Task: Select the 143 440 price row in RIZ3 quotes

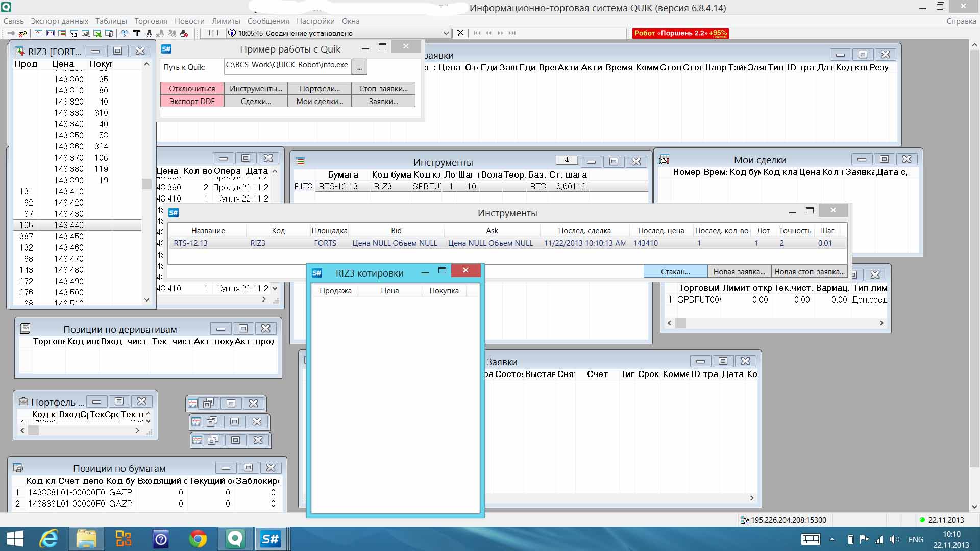Action: tap(77, 225)
